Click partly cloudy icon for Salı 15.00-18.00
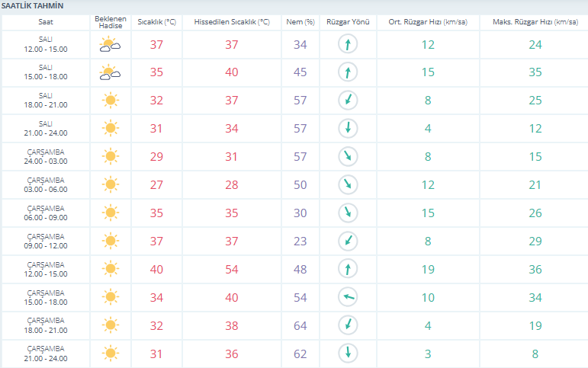Image resolution: width=588 pixels, height=368 pixels. [110, 72]
